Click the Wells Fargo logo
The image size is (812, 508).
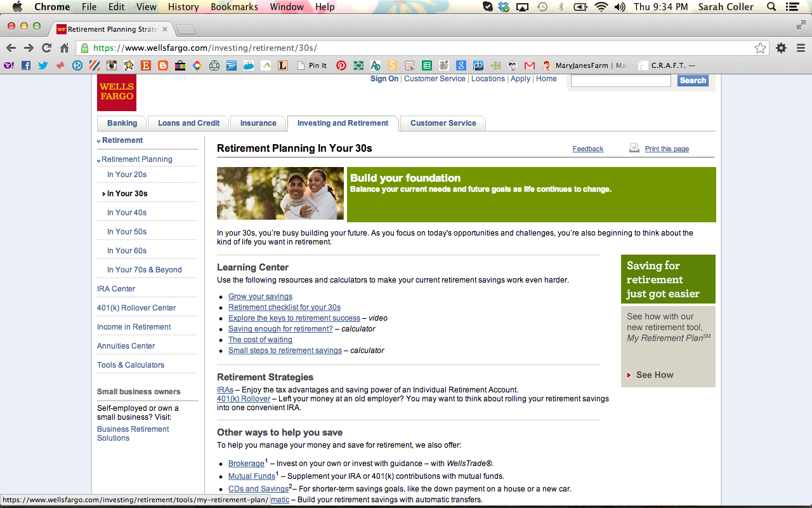(116, 93)
